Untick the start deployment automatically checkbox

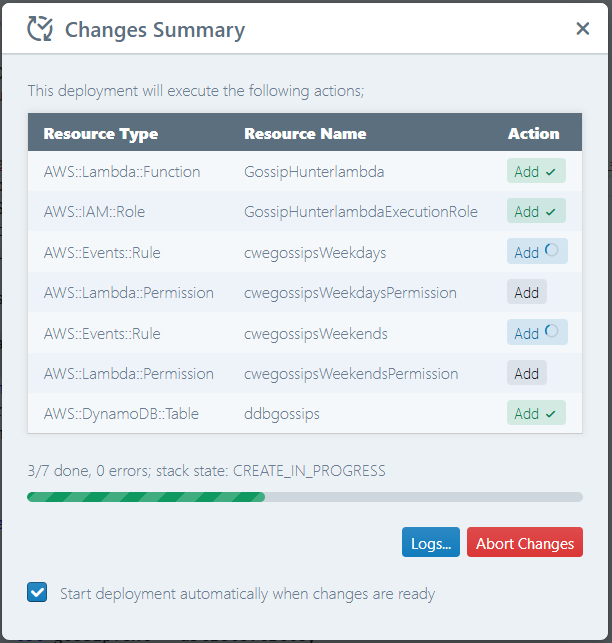pos(37,593)
